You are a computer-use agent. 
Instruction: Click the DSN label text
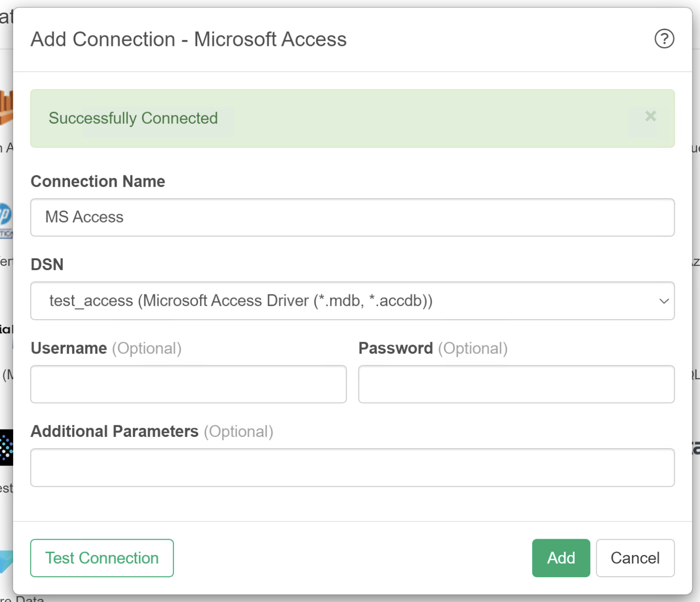47,264
